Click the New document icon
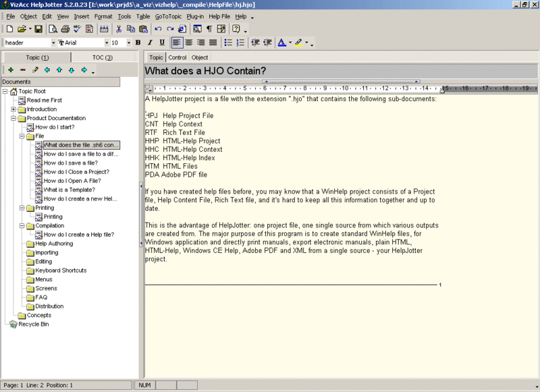The width and height of the screenshot is (540, 392). [x=9, y=29]
